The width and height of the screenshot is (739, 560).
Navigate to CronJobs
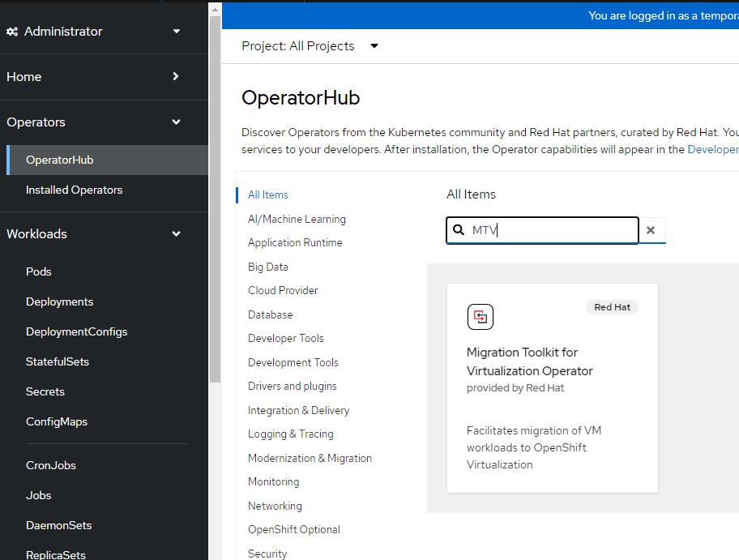click(51, 465)
